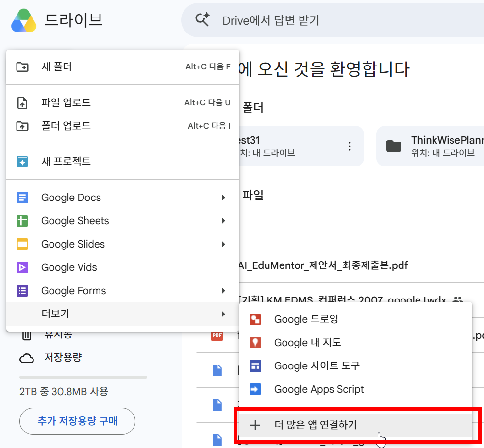The height and width of the screenshot is (448, 484).
Task: Click the Google 드로잉 icon
Action: point(255,319)
